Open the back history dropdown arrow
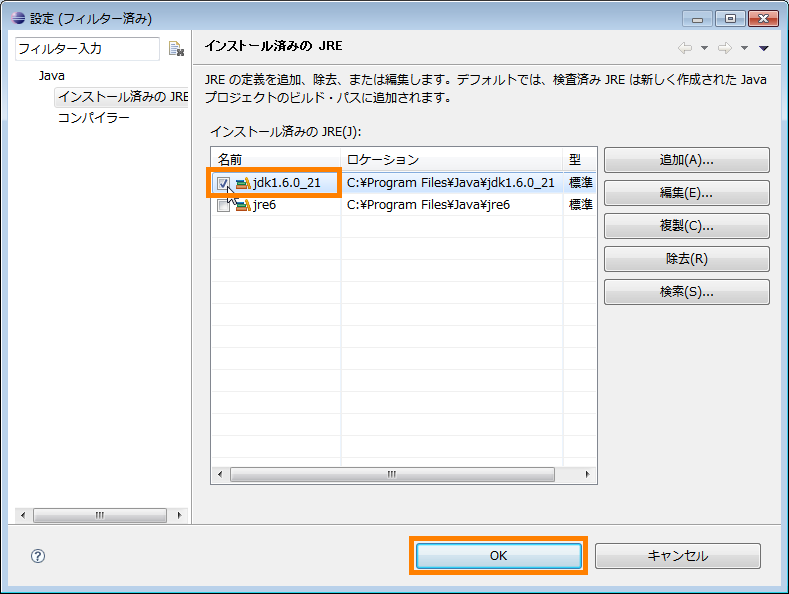The height and width of the screenshot is (594, 789). coord(704,48)
